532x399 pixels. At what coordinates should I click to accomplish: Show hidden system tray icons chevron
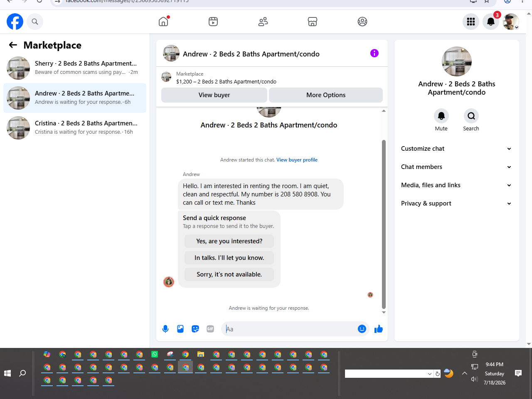[465, 373]
